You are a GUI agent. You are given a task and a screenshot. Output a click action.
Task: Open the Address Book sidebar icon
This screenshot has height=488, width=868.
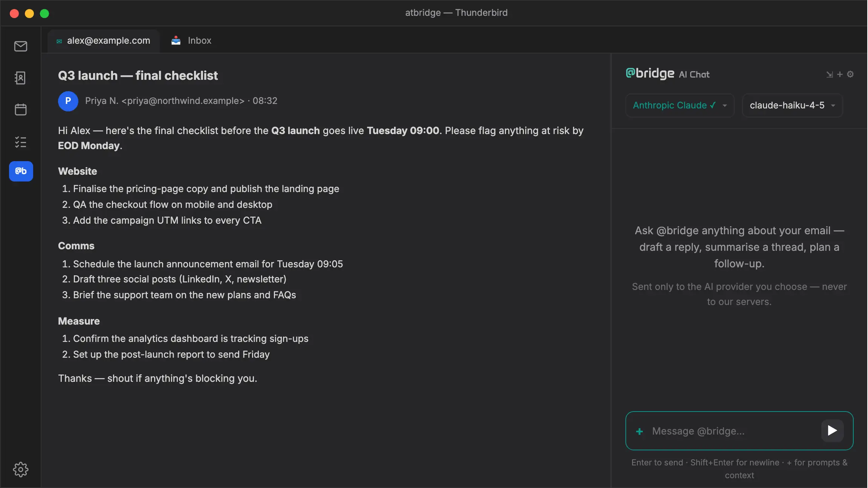21,78
